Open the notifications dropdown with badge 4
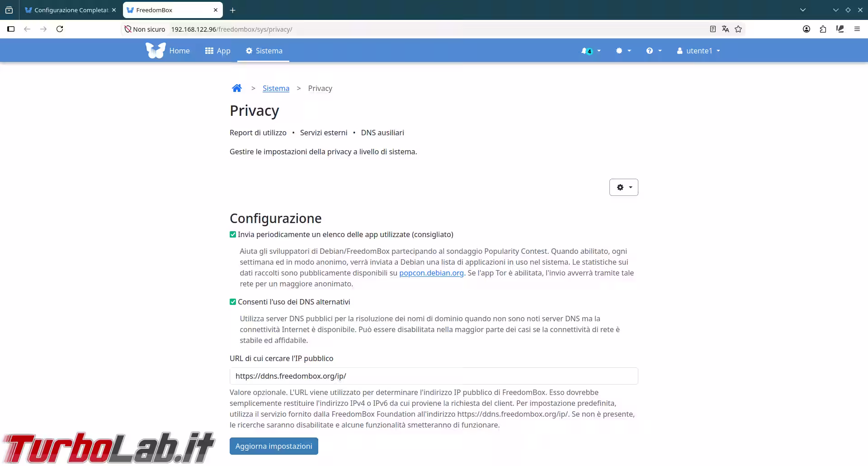 pyautogui.click(x=591, y=51)
